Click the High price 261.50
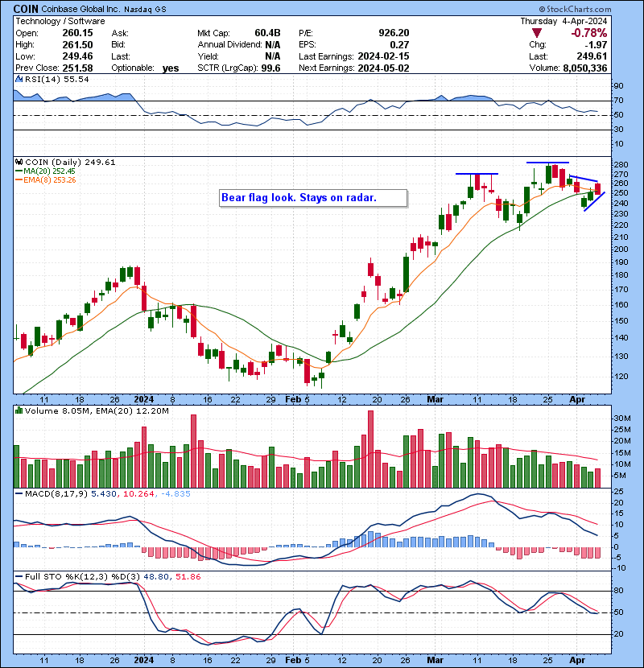Screen dimensions: 644x668 [77, 44]
